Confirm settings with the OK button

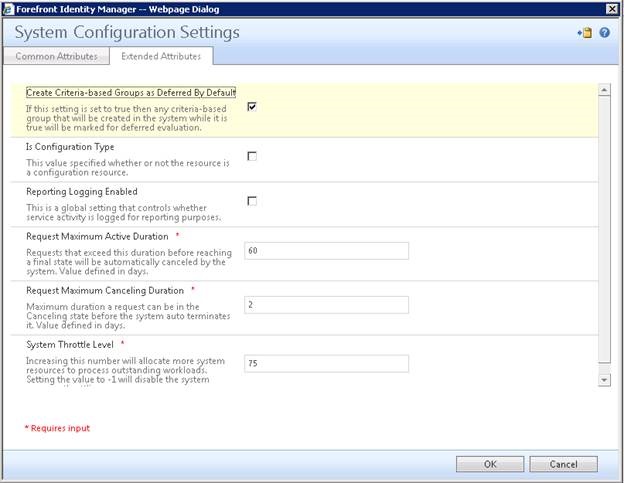(490, 464)
